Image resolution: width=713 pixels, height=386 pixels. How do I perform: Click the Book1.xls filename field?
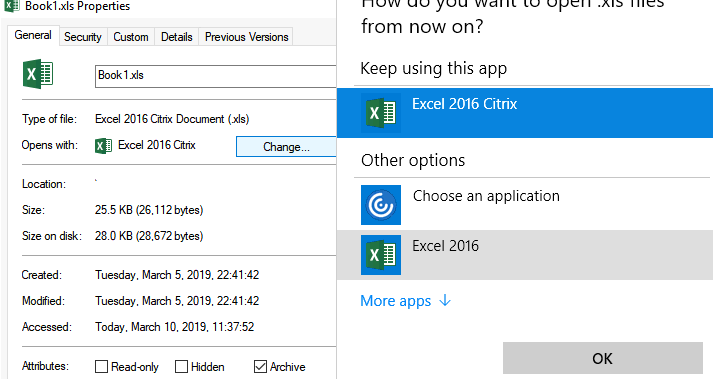pyautogui.click(x=216, y=76)
